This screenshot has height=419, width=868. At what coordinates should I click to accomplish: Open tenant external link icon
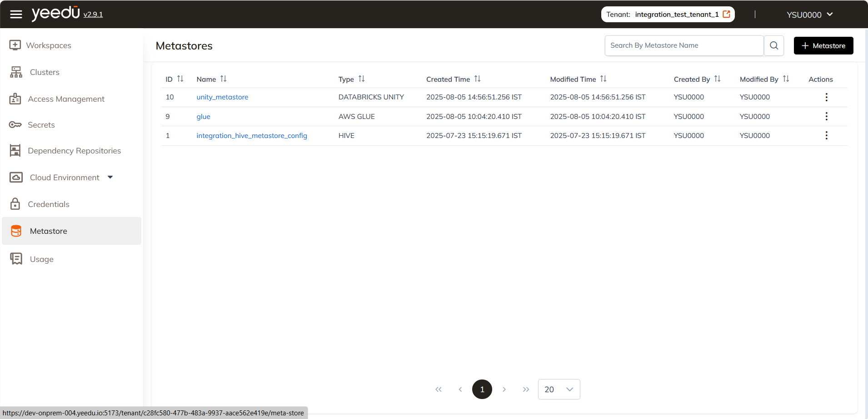click(x=726, y=15)
